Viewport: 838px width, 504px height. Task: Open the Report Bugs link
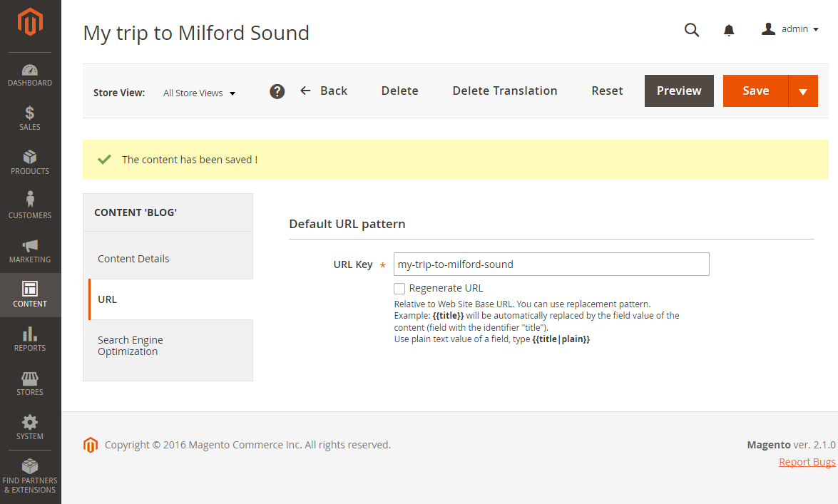pos(807,462)
